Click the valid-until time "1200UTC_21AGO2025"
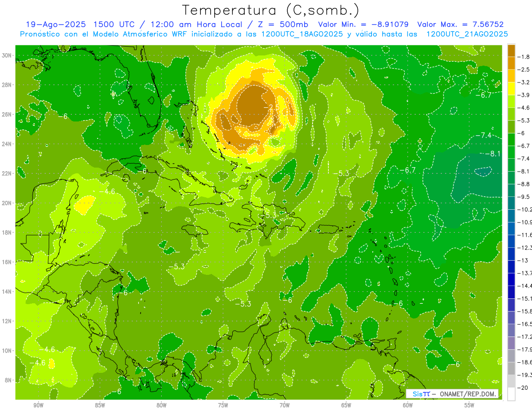This screenshot has width=532, height=411. (x=467, y=34)
